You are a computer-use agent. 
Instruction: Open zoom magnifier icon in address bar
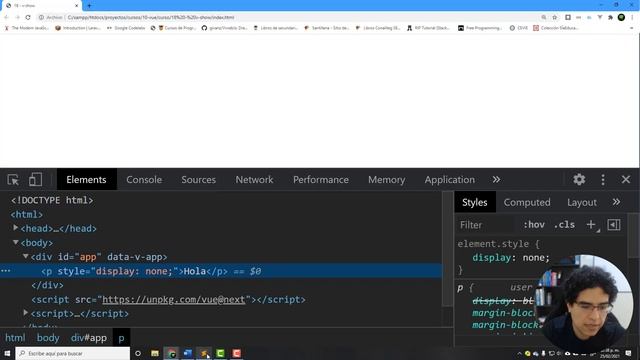pyautogui.click(x=544, y=18)
